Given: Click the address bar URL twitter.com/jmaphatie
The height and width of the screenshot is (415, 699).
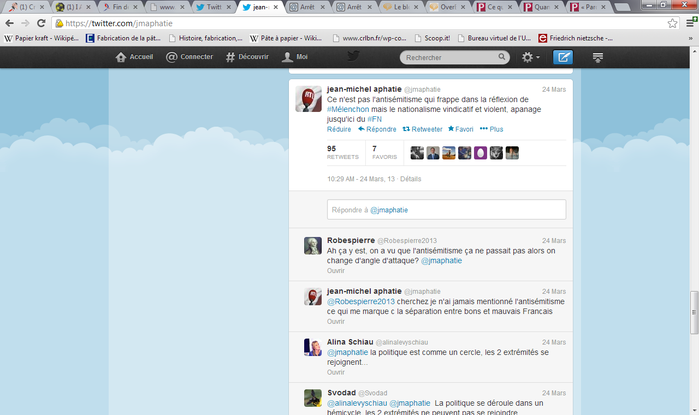Looking at the screenshot, I should click(x=119, y=23).
